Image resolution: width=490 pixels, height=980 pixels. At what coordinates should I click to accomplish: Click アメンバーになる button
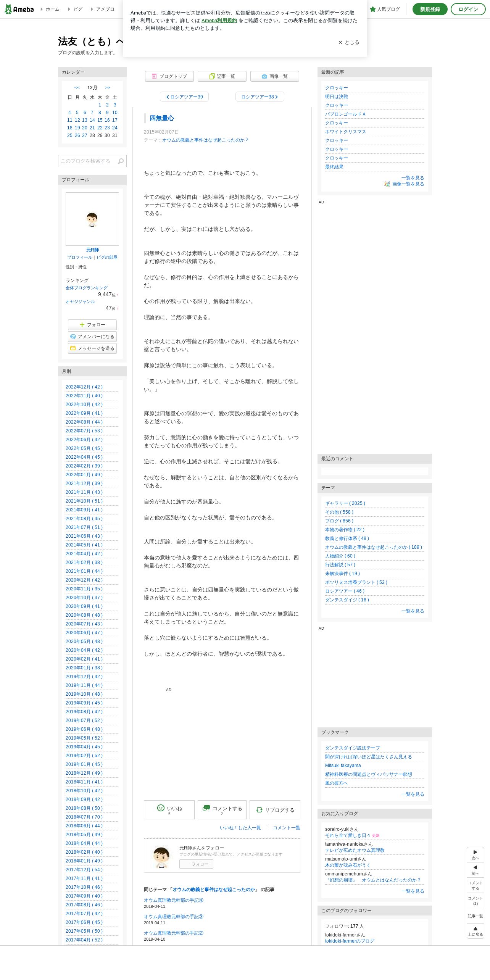pyautogui.click(x=92, y=337)
